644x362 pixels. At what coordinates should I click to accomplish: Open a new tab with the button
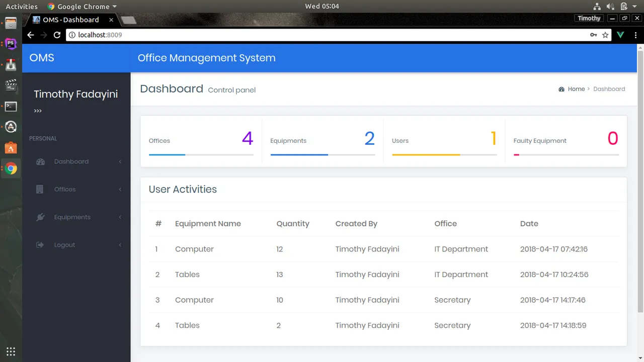pos(129,20)
